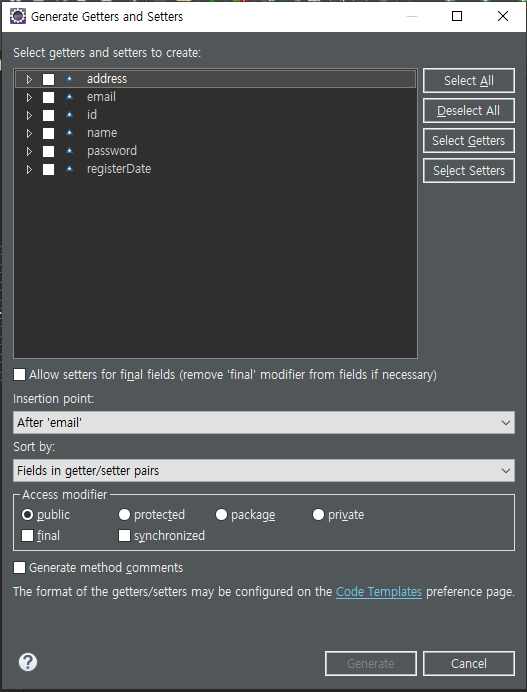The width and height of the screenshot is (527, 692).
Task: Check the registerDate field checkbox
Action: tap(49, 169)
